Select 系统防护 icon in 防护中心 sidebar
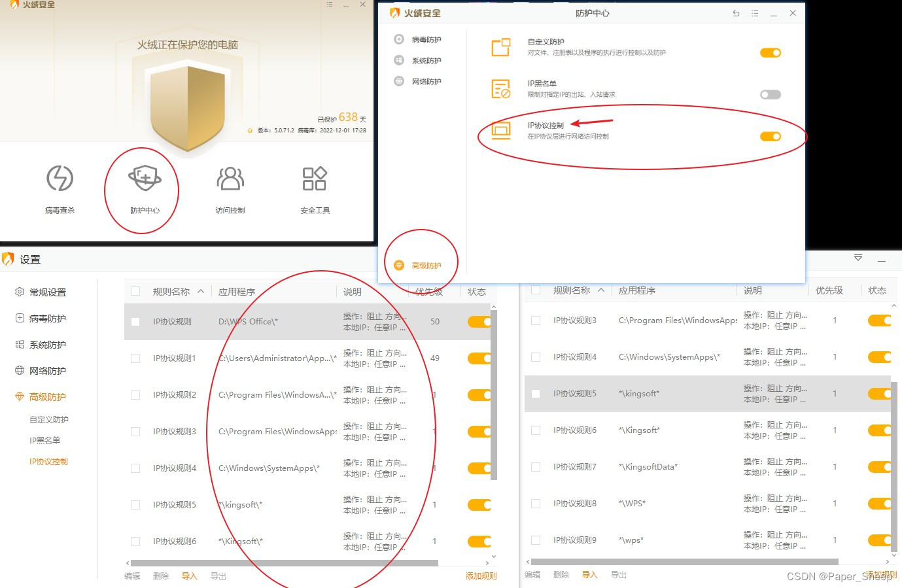The height and width of the screenshot is (588, 902). [399, 60]
